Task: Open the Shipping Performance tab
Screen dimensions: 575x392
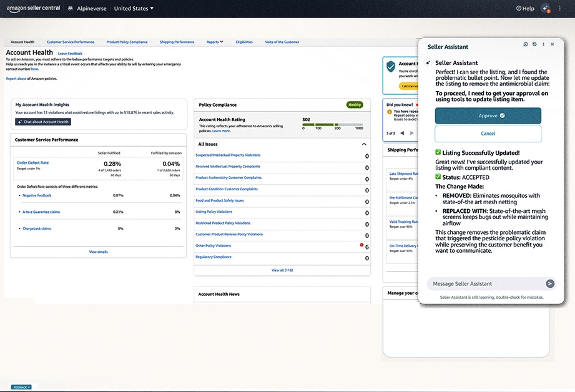Action: tap(177, 42)
